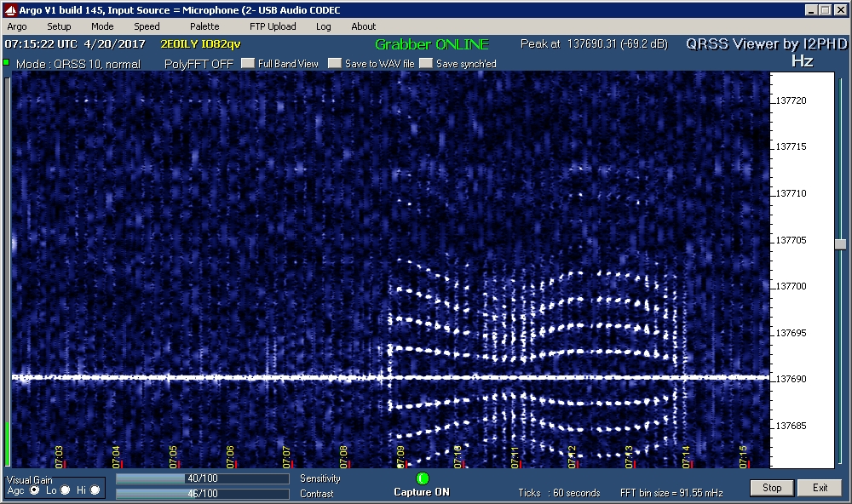The height and width of the screenshot is (504, 852).
Task: Click the Peak at 137690.31 readout
Action: [594, 44]
